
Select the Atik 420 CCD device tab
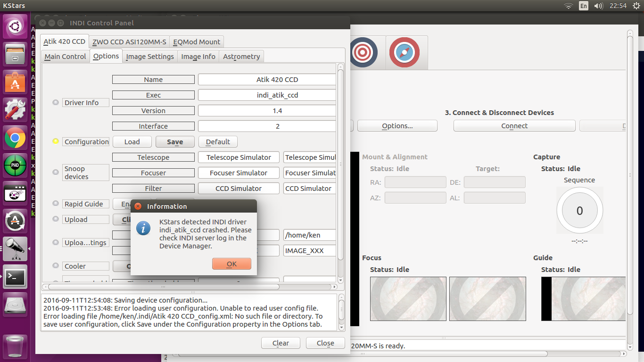pos(65,41)
